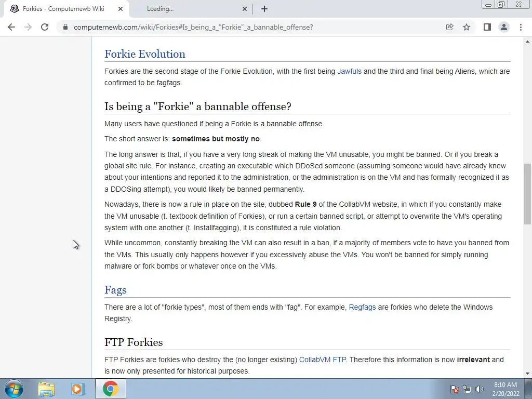Open the Chrome profile avatar menu
This screenshot has width=532, height=399.
[504, 27]
